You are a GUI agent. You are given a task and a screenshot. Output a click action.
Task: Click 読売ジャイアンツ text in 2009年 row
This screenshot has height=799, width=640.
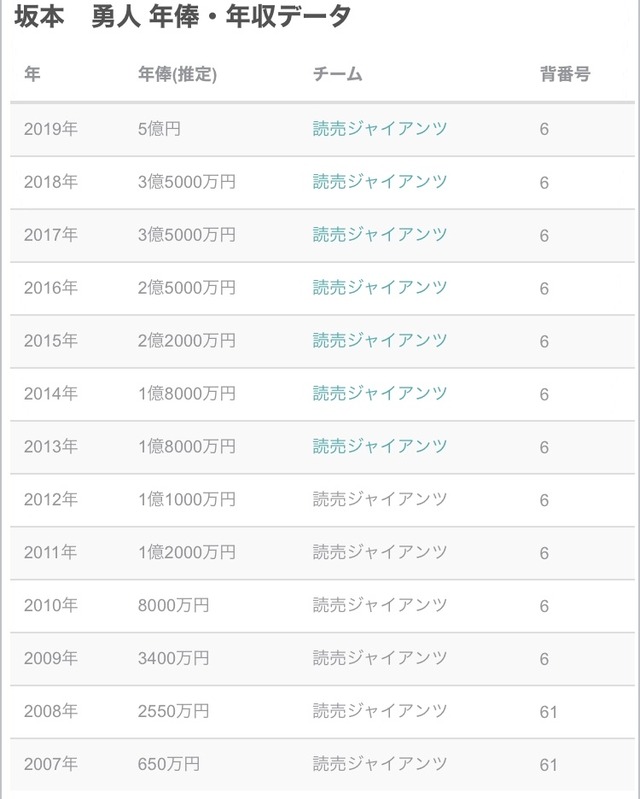point(380,658)
